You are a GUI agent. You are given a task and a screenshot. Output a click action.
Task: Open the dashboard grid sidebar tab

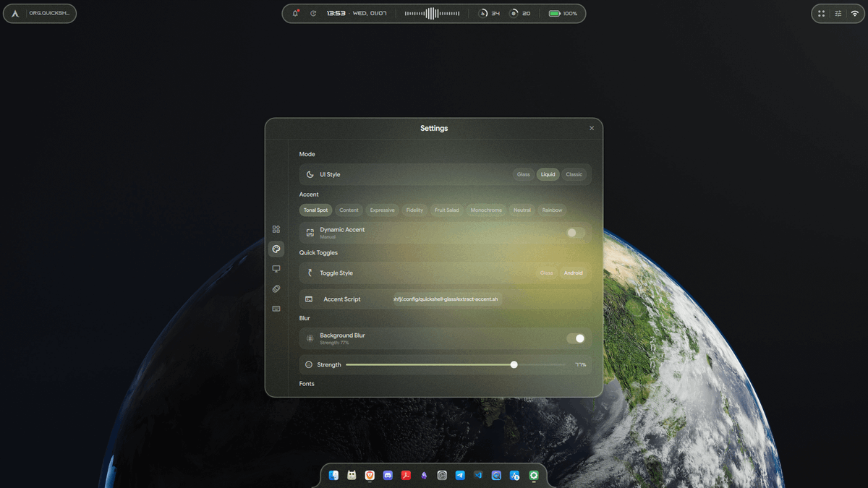tap(276, 229)
